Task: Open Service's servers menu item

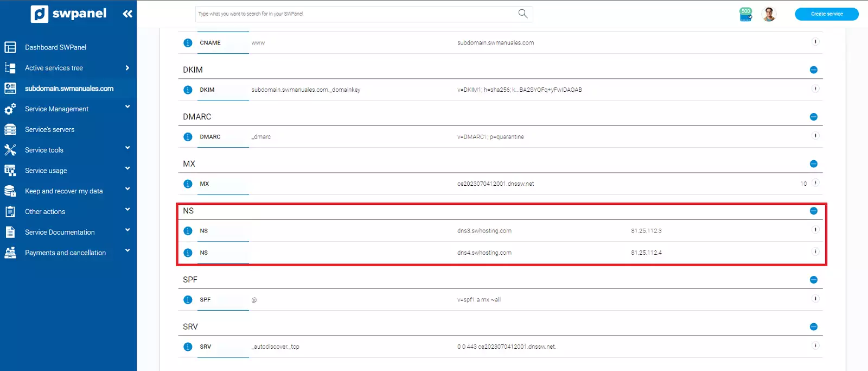Action: (49, 130)
